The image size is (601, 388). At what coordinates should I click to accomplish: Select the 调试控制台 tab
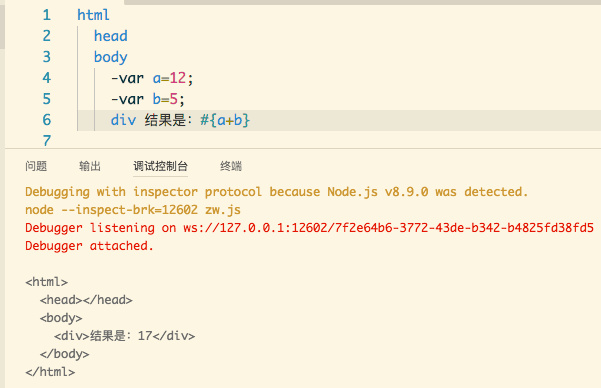[x=160, y=166]
